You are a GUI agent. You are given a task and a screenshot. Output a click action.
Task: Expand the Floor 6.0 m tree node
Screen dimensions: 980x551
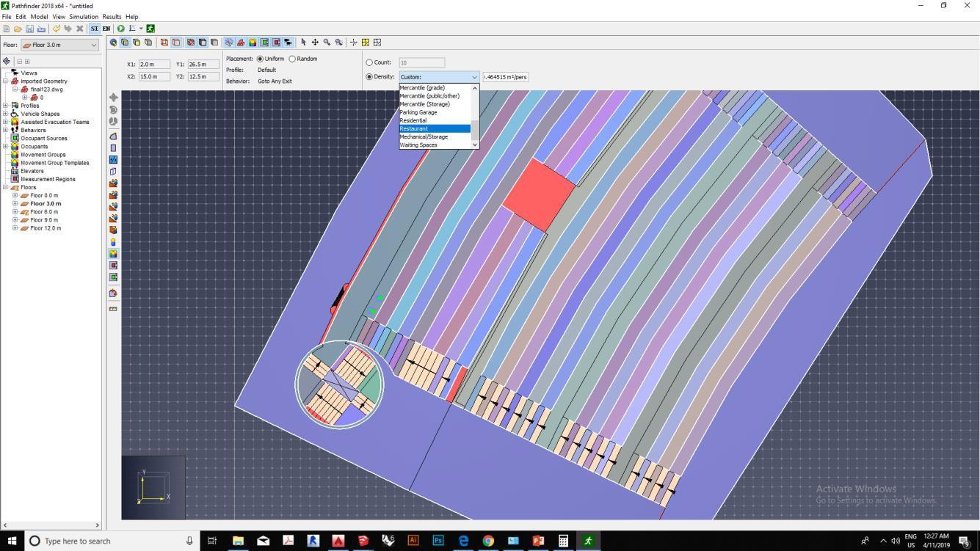(x=15, y=212)
